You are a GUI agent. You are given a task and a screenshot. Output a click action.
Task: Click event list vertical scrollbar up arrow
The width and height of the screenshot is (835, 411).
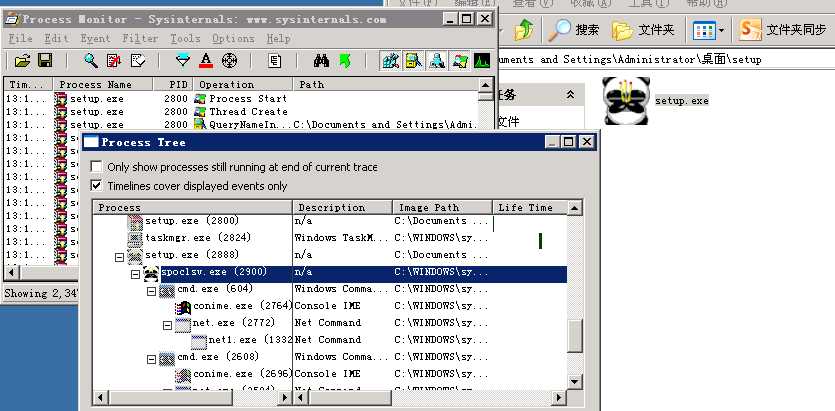click(486, 84)
